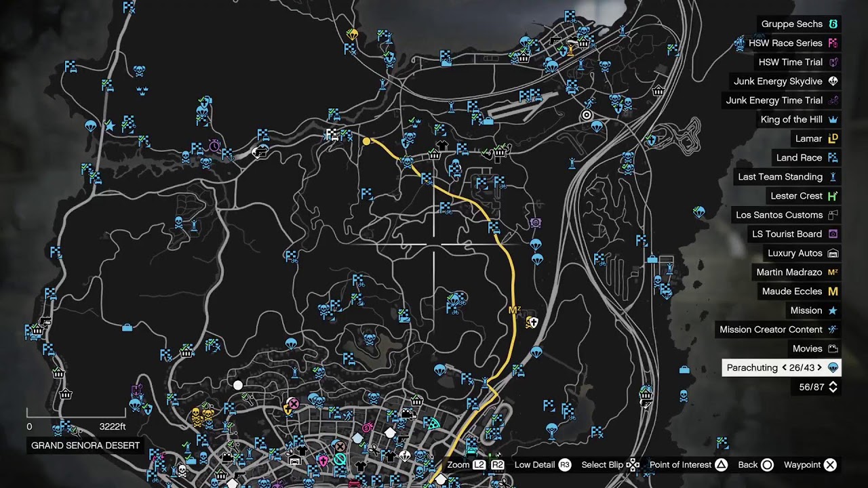Click the Back circle button

pyautogui.click(x=767, y=465)
